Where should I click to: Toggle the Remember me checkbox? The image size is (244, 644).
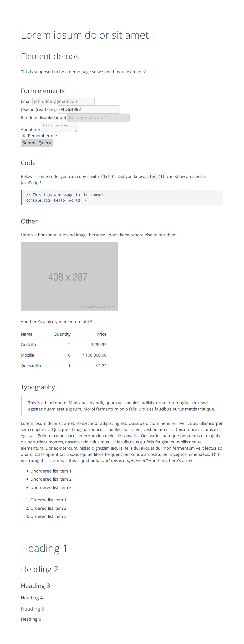pos(24,136)
